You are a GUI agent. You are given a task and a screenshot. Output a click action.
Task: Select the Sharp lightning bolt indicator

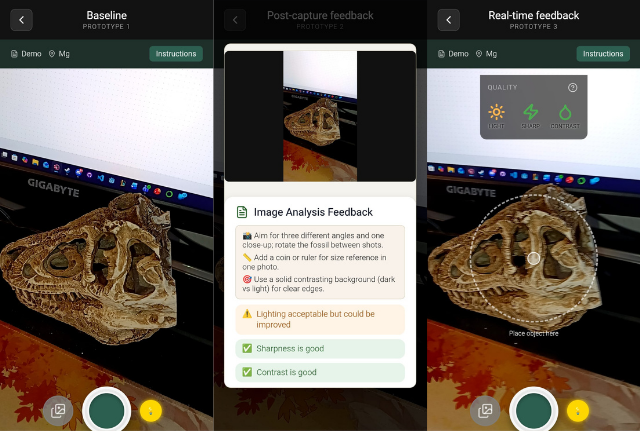coord(531,115)
